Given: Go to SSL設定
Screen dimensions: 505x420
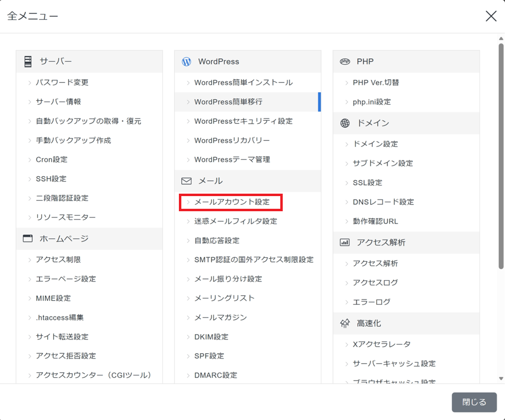Looking at the screenshot, I should (367, 182).
